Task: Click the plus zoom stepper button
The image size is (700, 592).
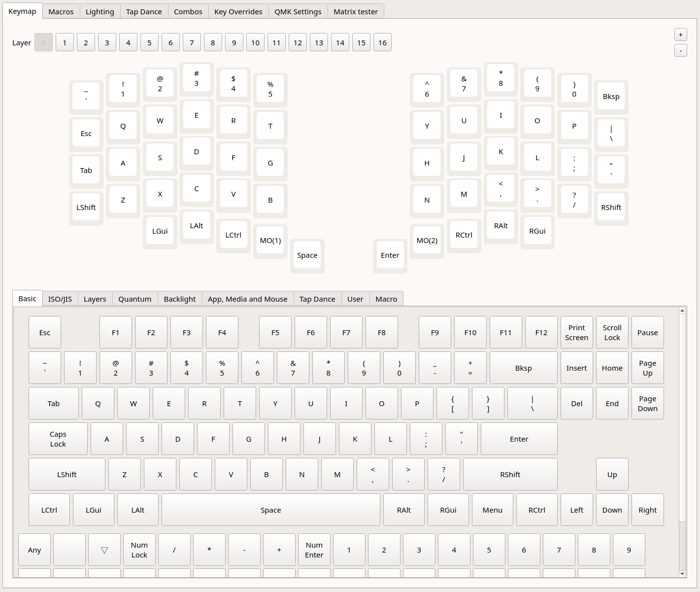Action: [x=680, y=35]
